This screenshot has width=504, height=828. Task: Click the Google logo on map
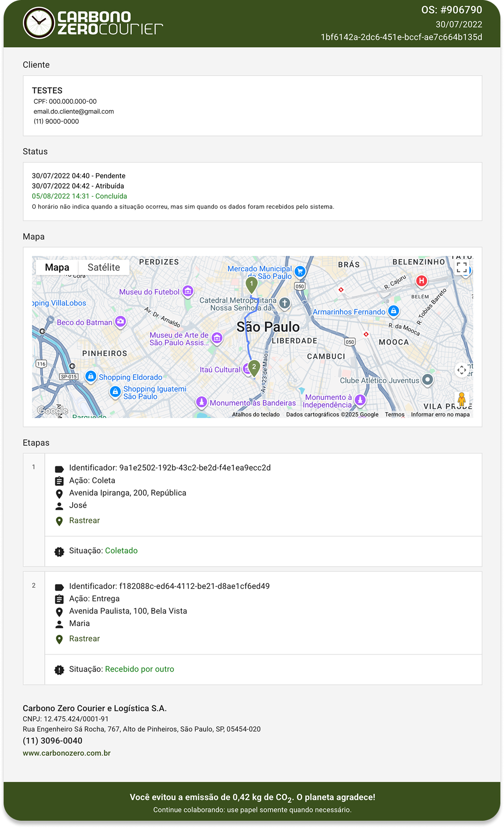point(53,411)
